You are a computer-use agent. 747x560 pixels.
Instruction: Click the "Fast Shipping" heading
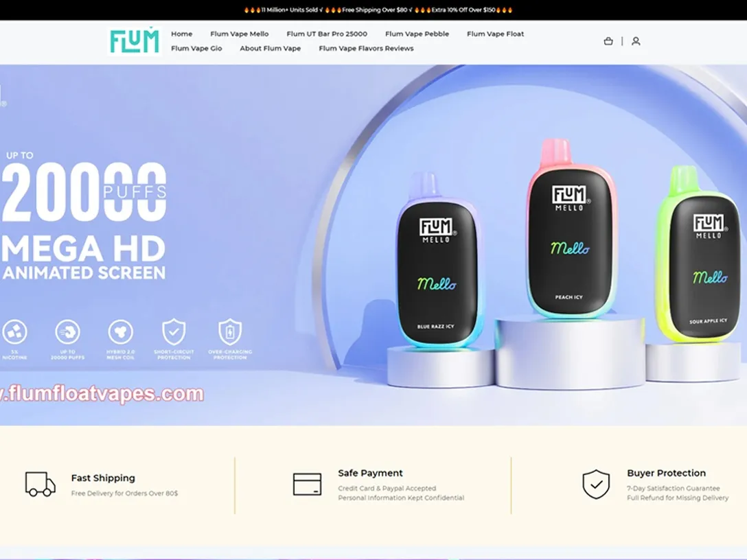tap(103, 478)
